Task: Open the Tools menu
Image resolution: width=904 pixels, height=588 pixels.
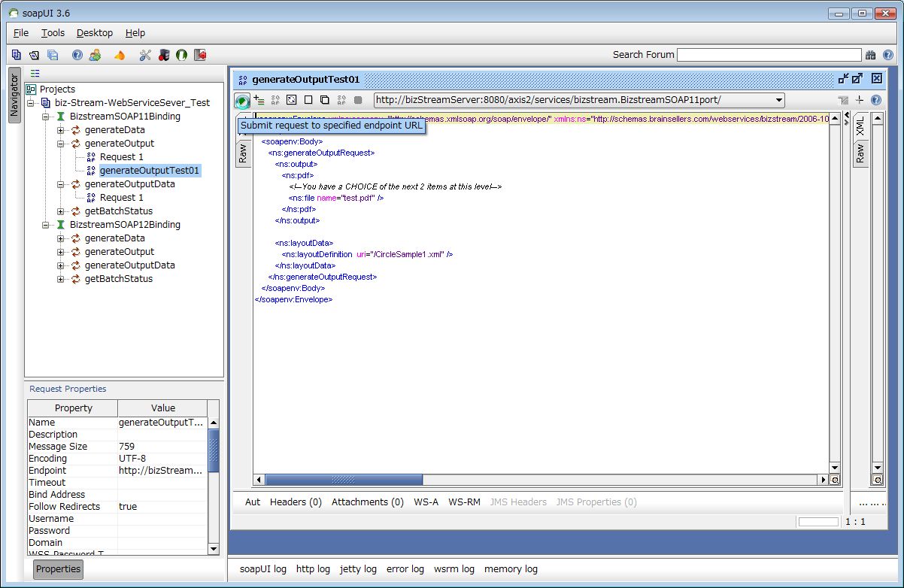Action: click(x=53, y=33)
